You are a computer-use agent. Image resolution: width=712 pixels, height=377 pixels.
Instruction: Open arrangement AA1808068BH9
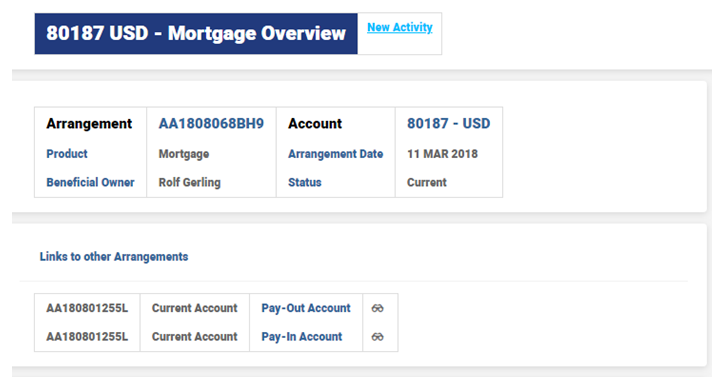pyautogui.click(x=211, y=124)
